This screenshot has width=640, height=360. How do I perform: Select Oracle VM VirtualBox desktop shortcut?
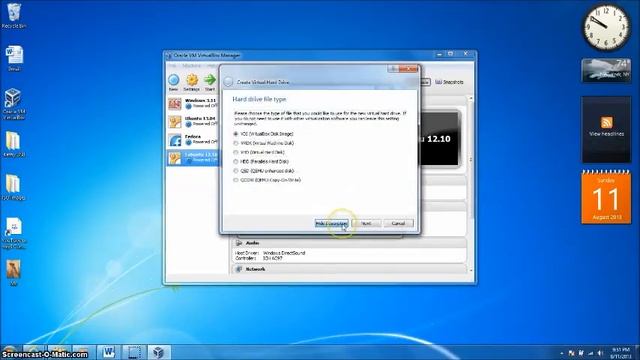13,104
